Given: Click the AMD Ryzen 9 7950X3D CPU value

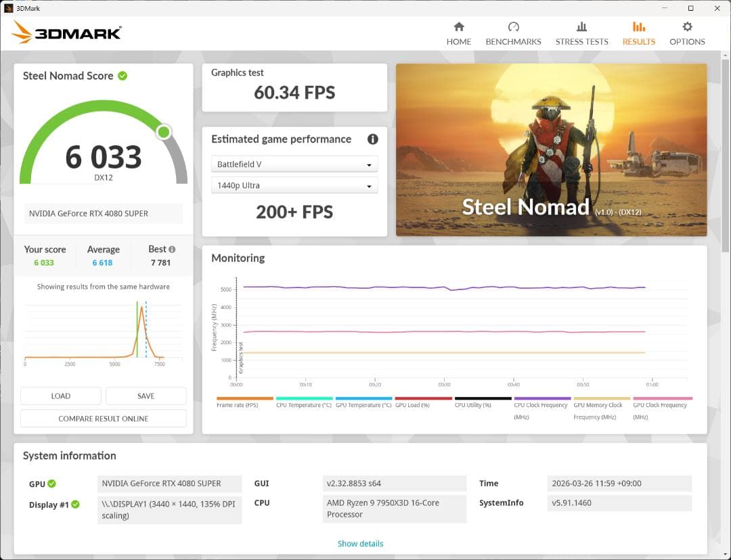Looking at the screenshot, I should pos(395,509).
